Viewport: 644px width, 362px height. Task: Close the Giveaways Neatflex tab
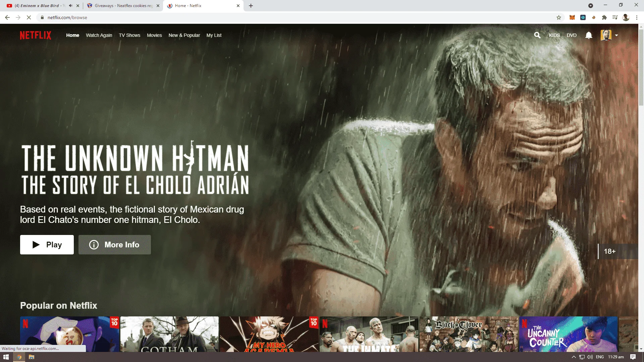tap(158, 6)
